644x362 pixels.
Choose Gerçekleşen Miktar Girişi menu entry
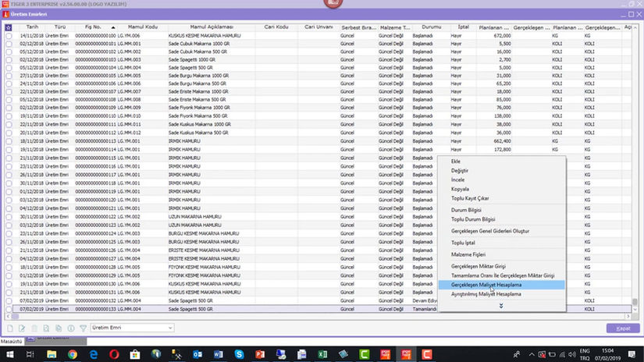[479, 266]
